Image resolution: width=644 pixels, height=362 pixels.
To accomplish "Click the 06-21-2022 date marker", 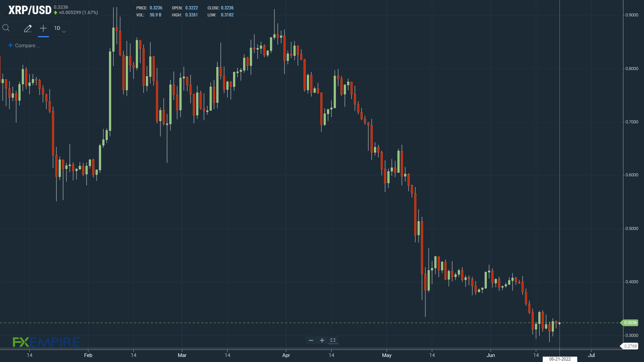I will click(x=560, y=359).
